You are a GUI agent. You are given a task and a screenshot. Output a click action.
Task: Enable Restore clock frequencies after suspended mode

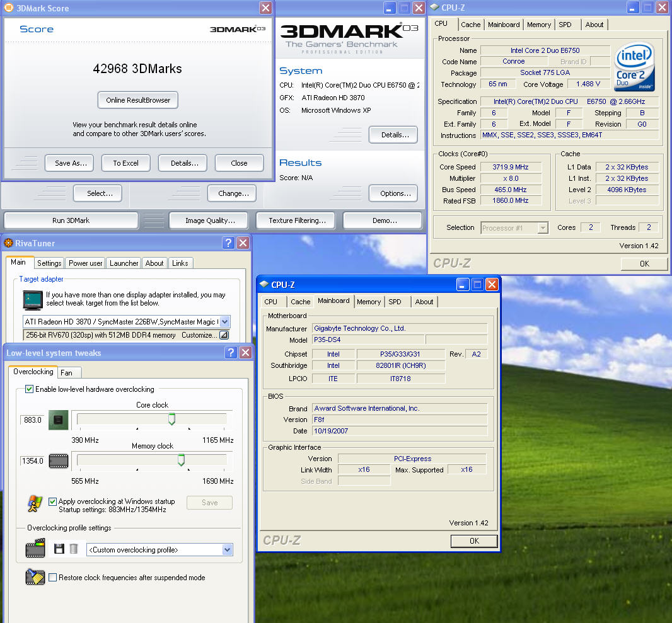click(53, 577)
